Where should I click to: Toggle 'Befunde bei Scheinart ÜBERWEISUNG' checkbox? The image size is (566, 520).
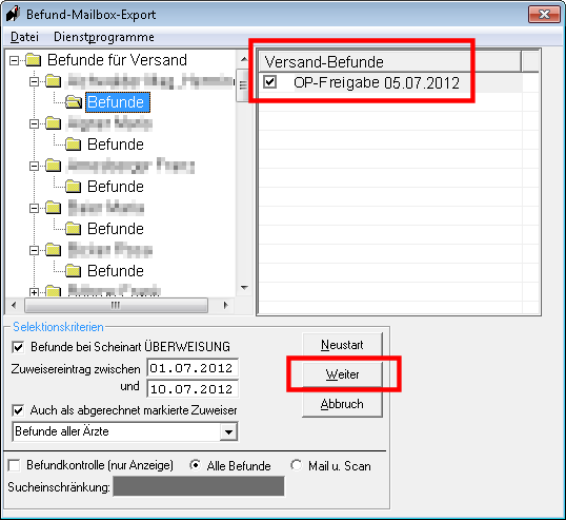(x=18, y=347)
